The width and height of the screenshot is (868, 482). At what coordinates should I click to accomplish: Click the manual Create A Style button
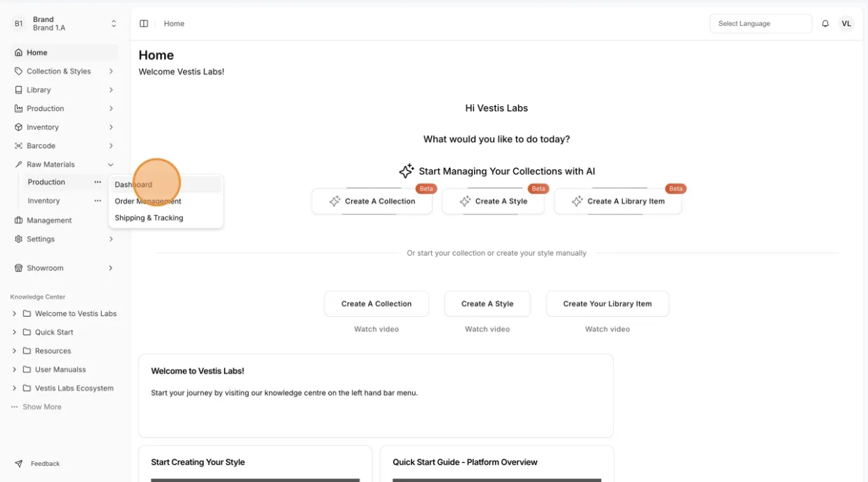(x=487, y=304)
